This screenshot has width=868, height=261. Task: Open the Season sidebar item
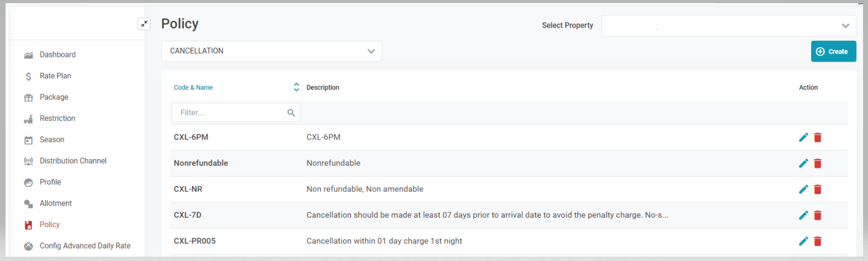(x=52, y=139)
